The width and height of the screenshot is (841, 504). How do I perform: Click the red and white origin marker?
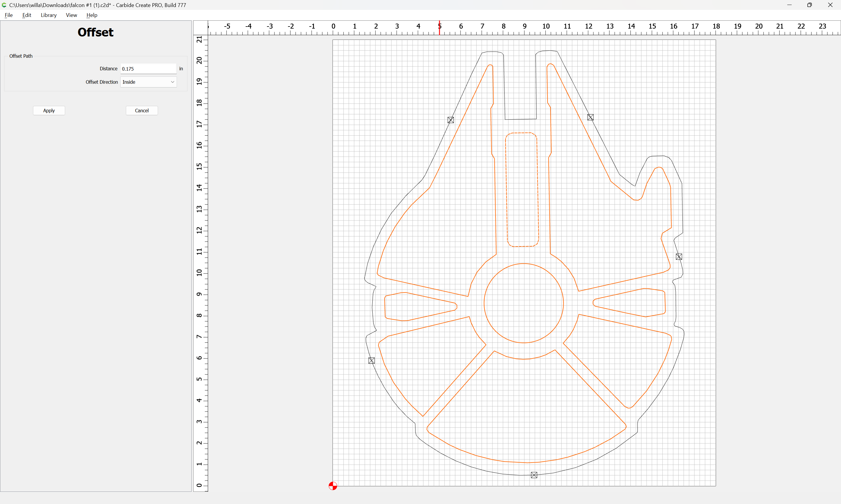point(333,486)
